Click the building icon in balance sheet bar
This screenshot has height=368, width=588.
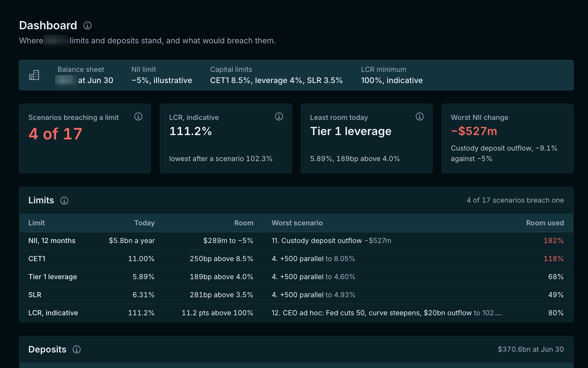[34, 75]
